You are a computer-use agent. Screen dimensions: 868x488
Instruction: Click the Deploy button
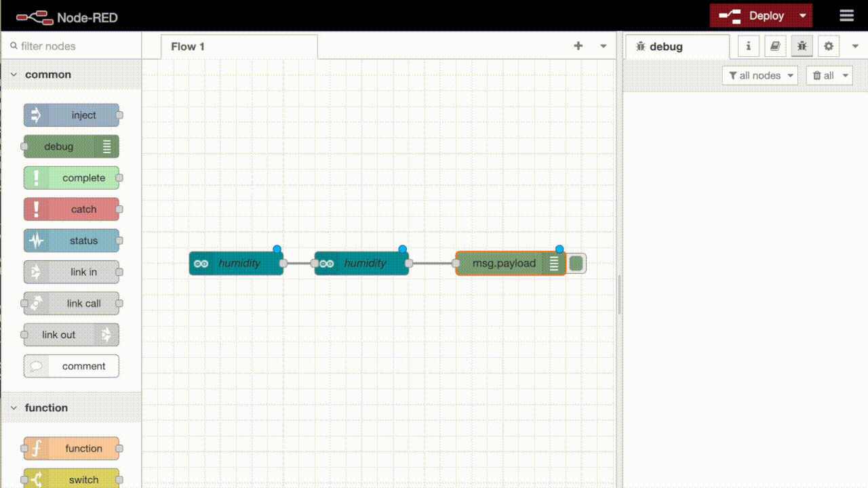(753, 15)
